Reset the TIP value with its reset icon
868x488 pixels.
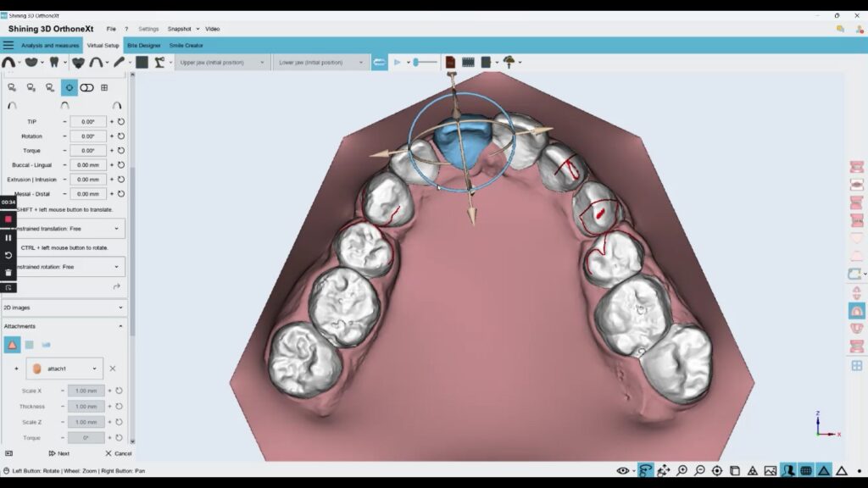121,122
